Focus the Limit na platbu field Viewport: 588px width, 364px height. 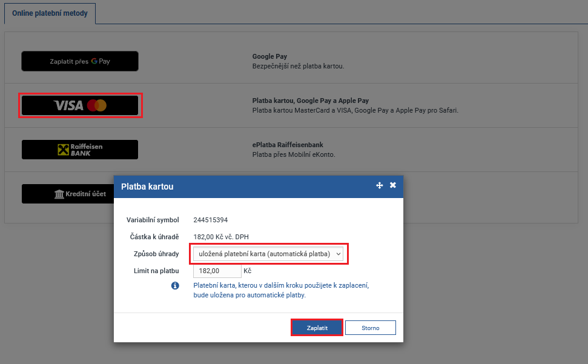point(217,271)
